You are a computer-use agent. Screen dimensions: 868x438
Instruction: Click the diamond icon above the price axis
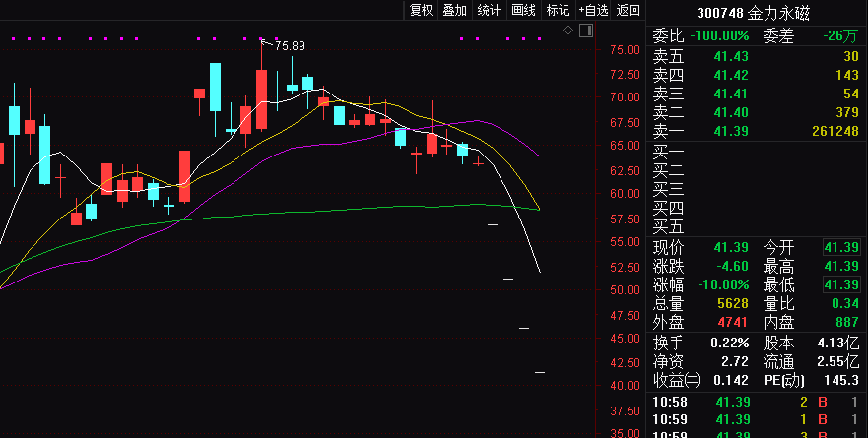point(568,31)
